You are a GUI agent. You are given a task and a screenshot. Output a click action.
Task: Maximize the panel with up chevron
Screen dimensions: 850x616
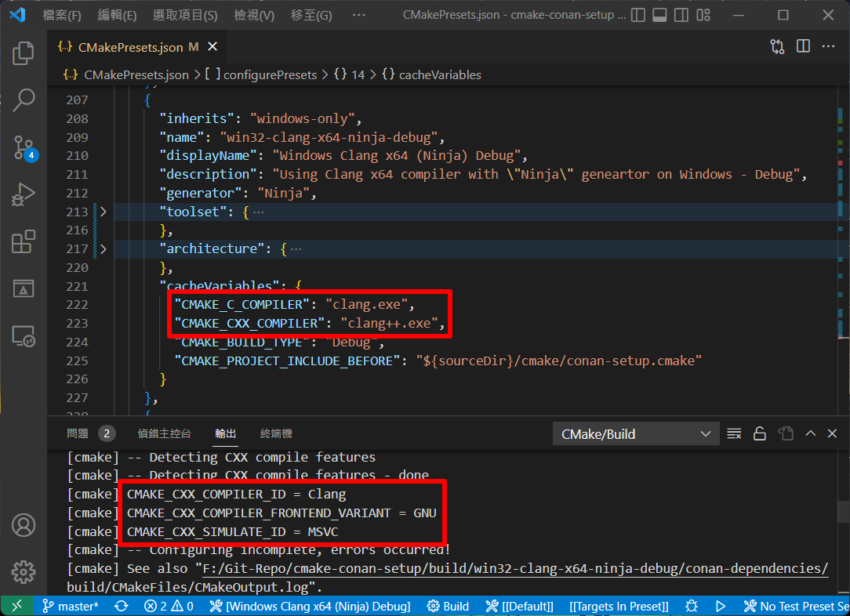pos(811,433)
